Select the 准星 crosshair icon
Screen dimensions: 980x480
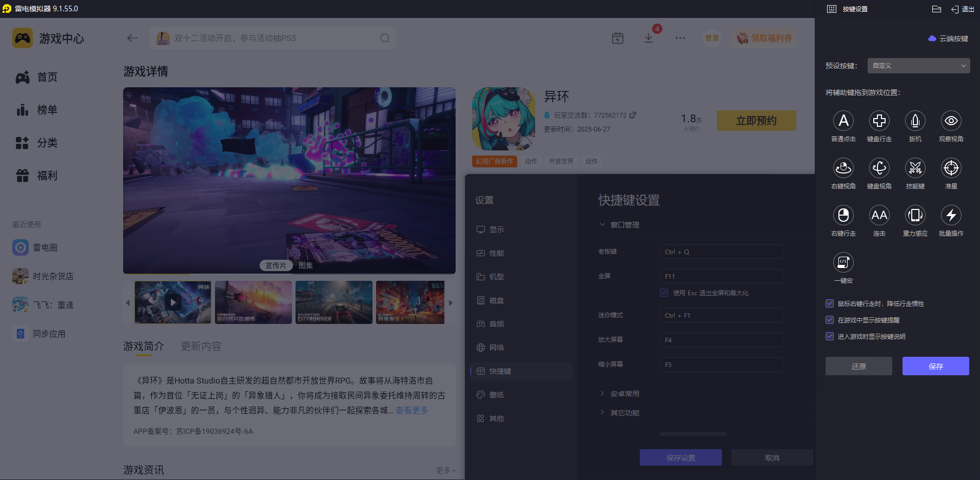[x=951, y=168]
